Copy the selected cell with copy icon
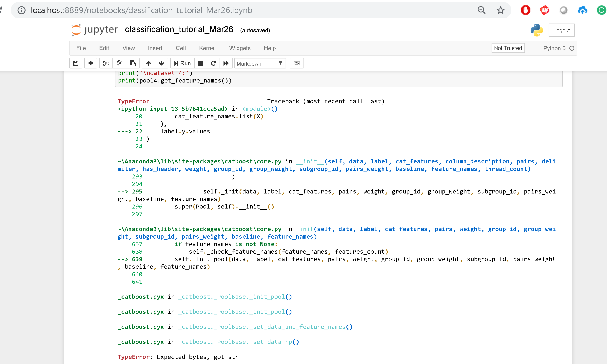The height and width of the screenshot is (364, 607). 120,63
